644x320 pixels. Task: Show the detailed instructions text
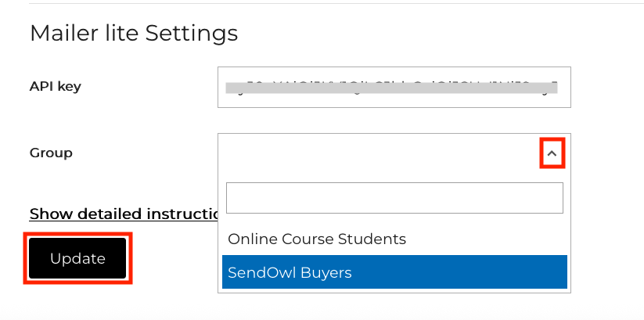pos(123,214)
